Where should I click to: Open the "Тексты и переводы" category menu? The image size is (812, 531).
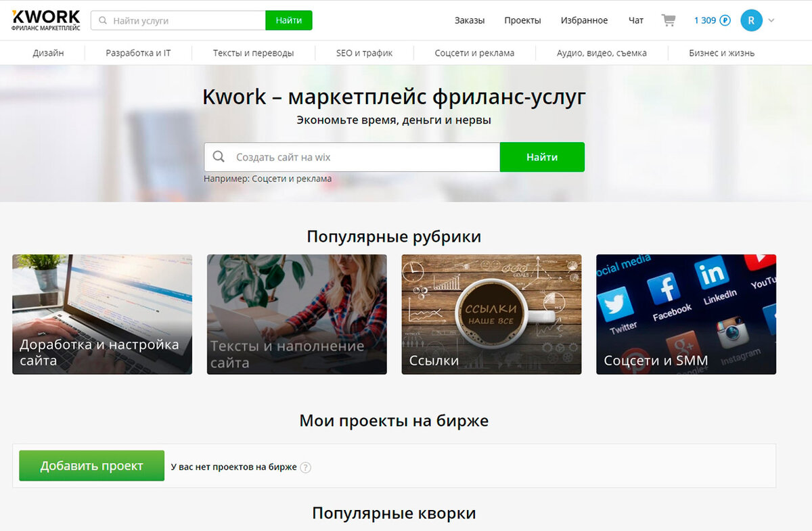[x=253, y=53]
